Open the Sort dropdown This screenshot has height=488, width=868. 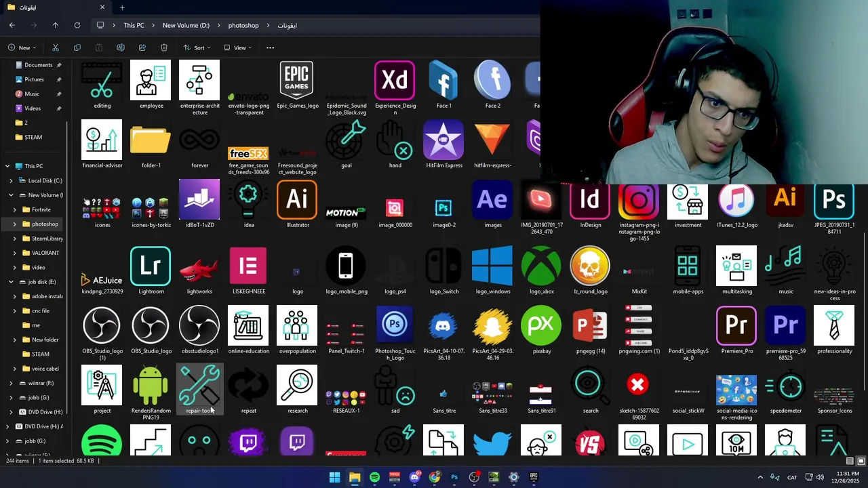[x=197, y=47]
